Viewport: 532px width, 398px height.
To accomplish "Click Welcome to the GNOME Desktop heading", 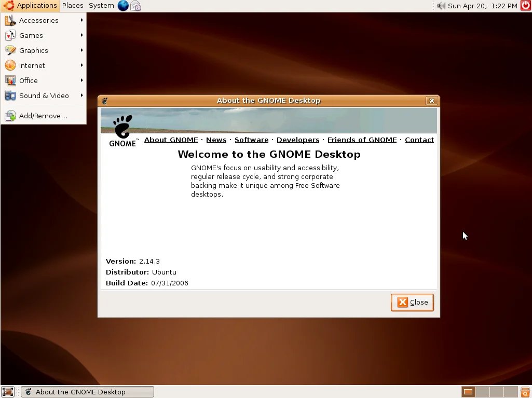I will click(269, 155).
